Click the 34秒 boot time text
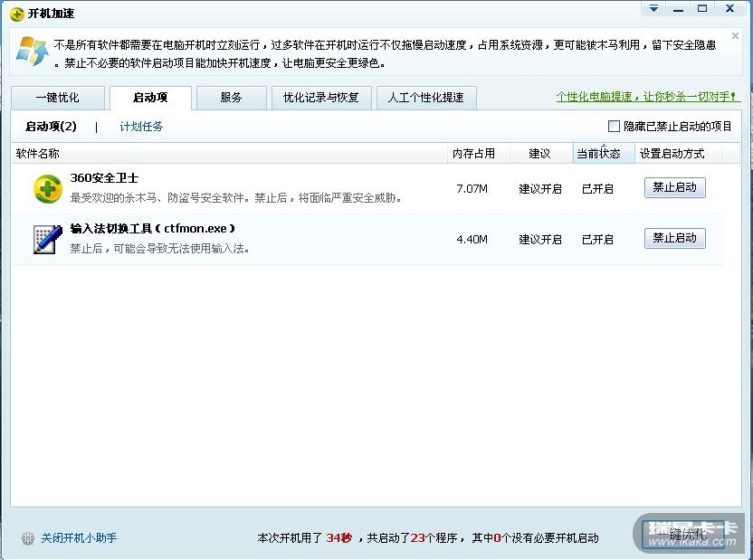This screenshot has height=560, width=753. pyautogui.click(x=339, y=538)
